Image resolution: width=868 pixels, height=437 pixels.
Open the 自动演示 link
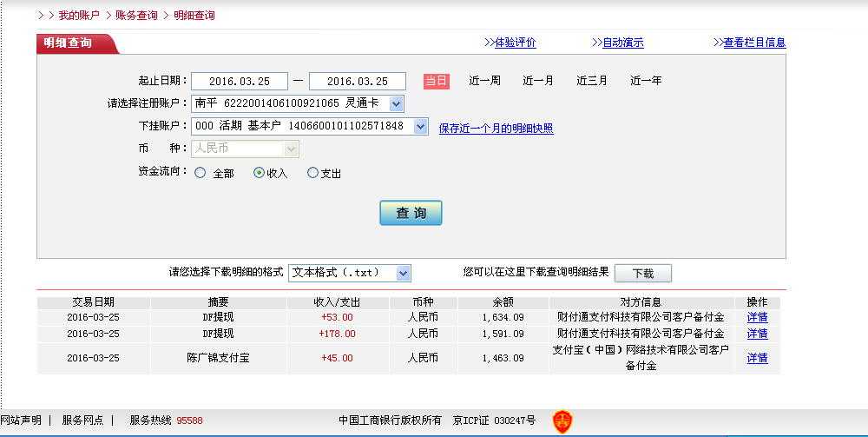pos(622,43)
